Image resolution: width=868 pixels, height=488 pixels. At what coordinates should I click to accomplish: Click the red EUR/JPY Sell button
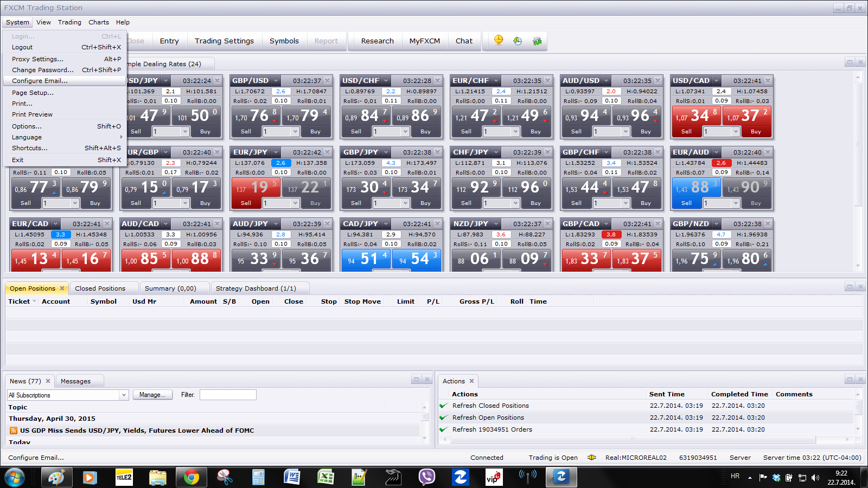coord(246,203)
